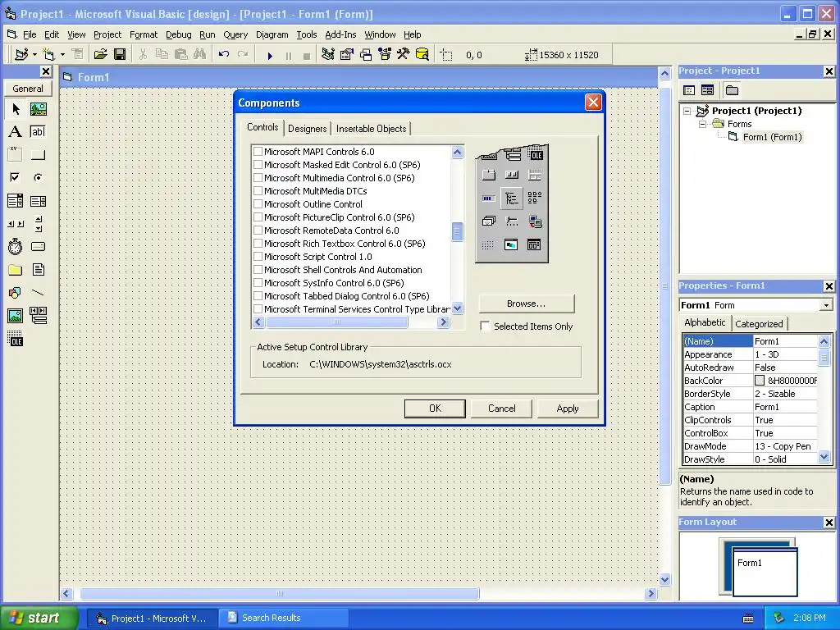Click the Undo arrow in the toolbar
The width and height of the screenshot is (840, 630).
[224, 55]
